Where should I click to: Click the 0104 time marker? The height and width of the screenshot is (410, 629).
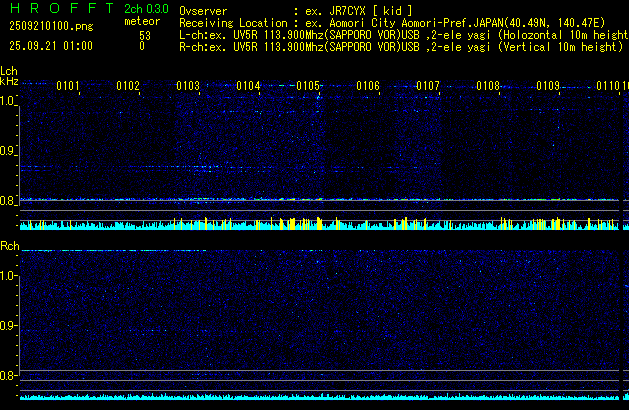click(248, 86)
